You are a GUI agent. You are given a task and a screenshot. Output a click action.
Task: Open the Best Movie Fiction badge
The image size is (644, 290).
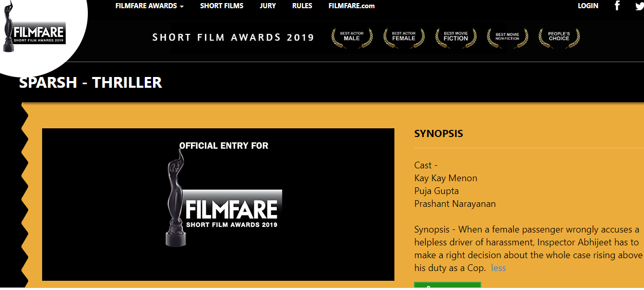pos(456,37)
